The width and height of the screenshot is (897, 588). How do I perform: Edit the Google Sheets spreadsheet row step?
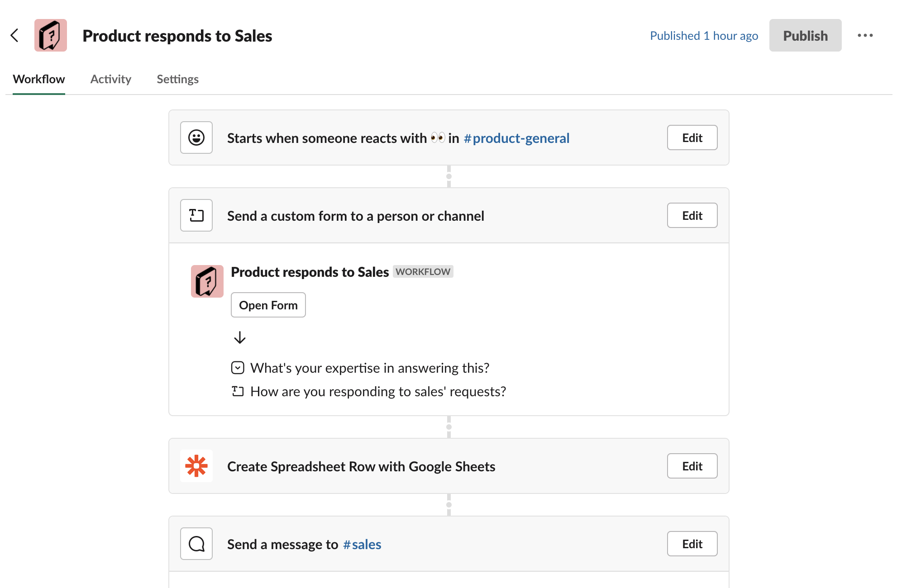tap(692, 466)
